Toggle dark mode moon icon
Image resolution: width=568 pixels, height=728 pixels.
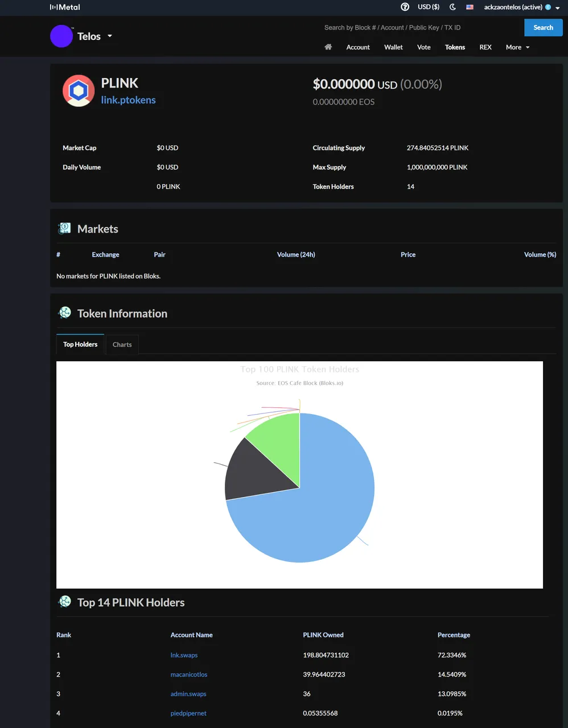[x=452, y=7]
